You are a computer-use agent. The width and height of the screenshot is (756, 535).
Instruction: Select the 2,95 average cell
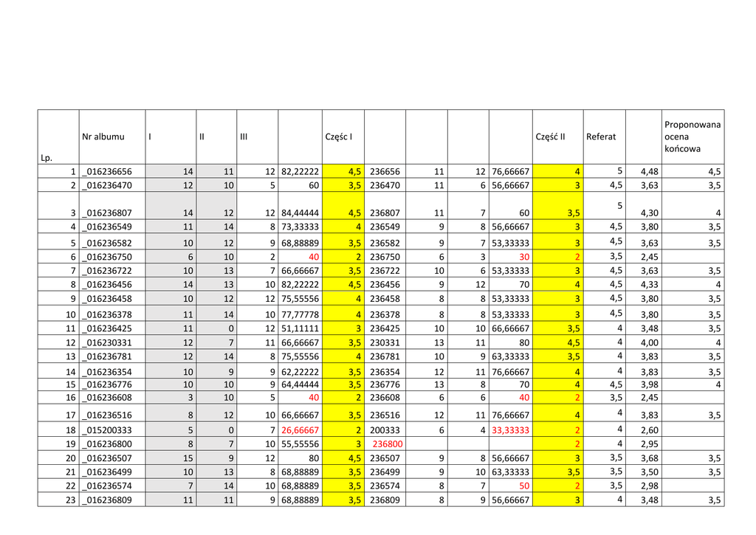(x=648, y=444)
